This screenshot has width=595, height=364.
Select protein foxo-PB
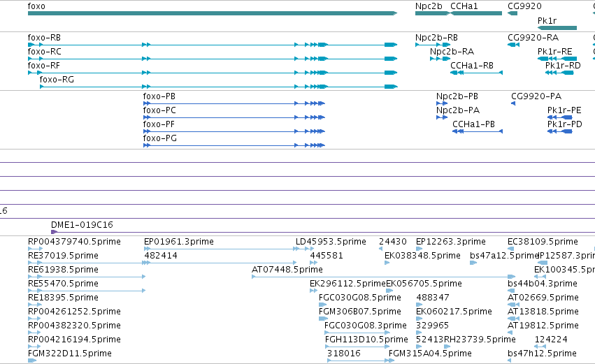click(159, 96)
